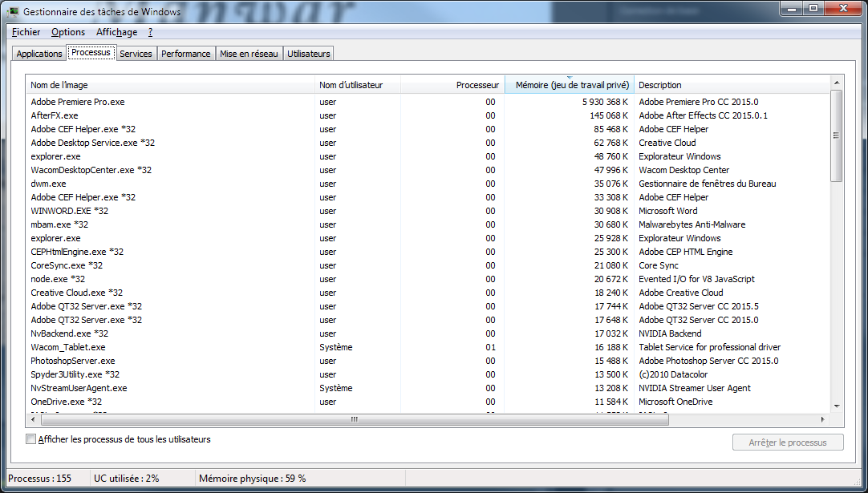Sort by Mémoire (jeu de travail privé) header
The width and height of the screenshot is (868, 493).
pos(570,85)
